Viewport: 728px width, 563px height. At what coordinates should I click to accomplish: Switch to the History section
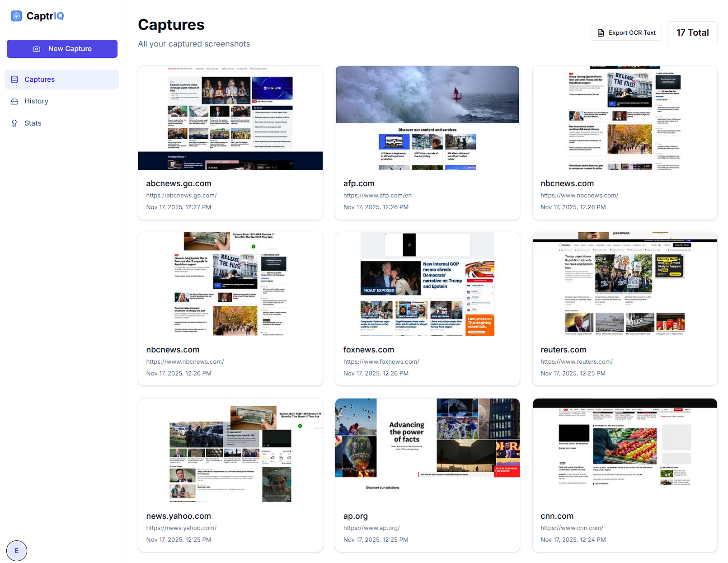pyautogui.click(x=37, y=101)
